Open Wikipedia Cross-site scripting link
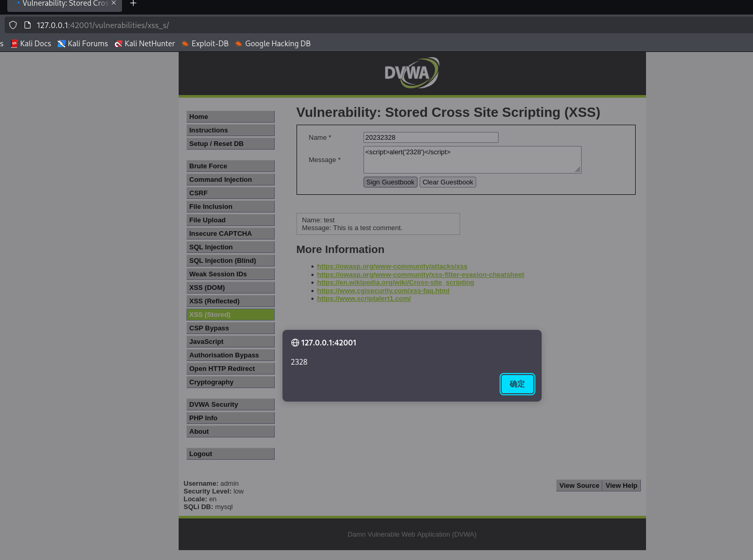The width and height of the screenshot is (753, 560). (395, 283)
